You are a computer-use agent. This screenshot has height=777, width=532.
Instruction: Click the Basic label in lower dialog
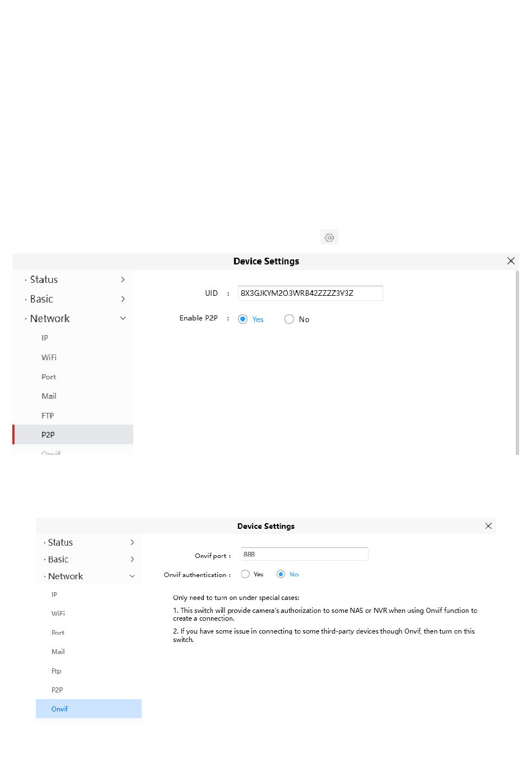click(58, 559)
